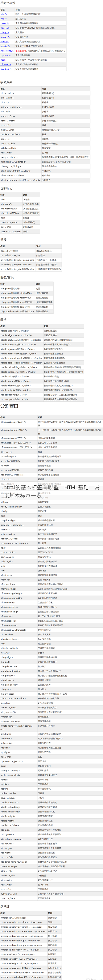103x980 pixels.
Task: Select the '<center>...</center>' cell in 区断标记
Action: pos(11,231)
